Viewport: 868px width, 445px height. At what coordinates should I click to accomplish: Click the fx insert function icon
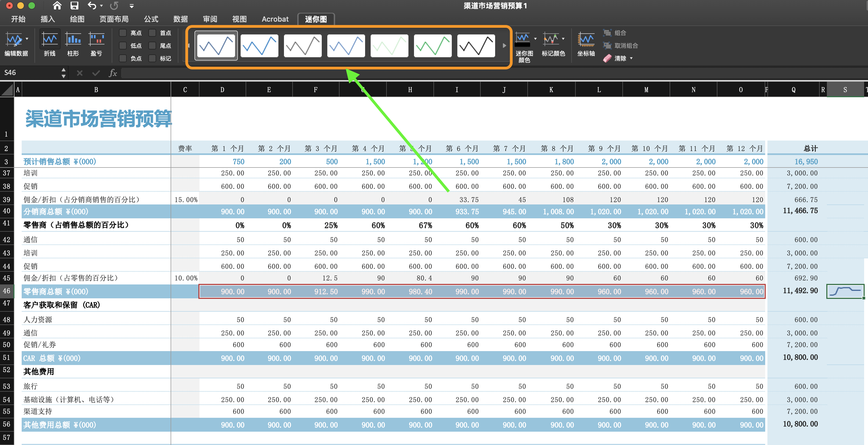(113, 73)
